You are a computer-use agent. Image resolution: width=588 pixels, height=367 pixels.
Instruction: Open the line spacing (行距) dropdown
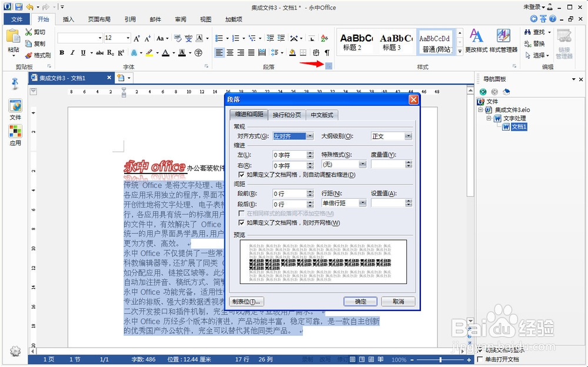pos(362,203)
